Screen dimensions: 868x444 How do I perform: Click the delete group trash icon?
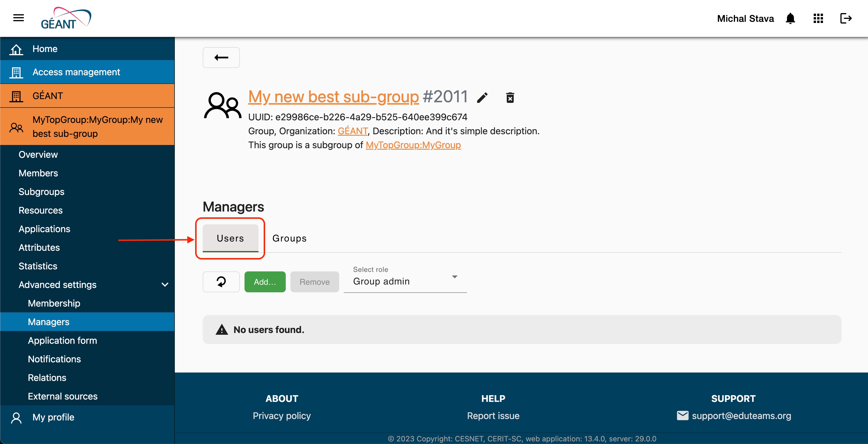(x=510, y=98)
